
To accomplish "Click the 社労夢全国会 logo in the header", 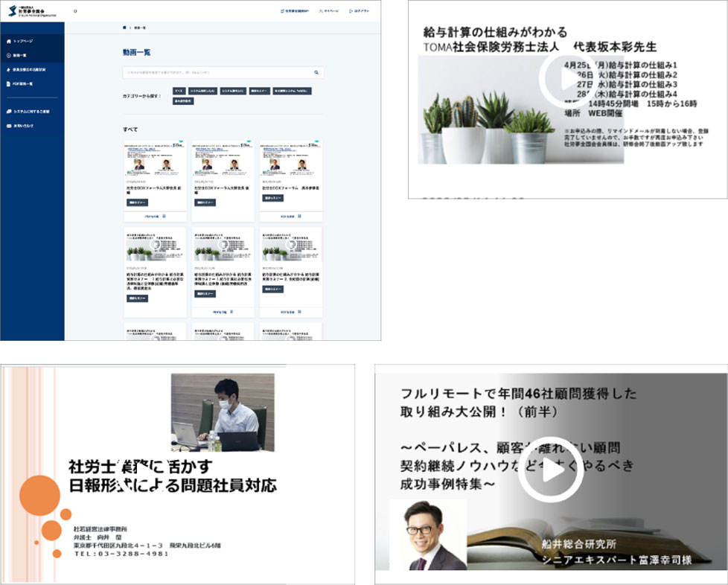I will click(32, 11).
